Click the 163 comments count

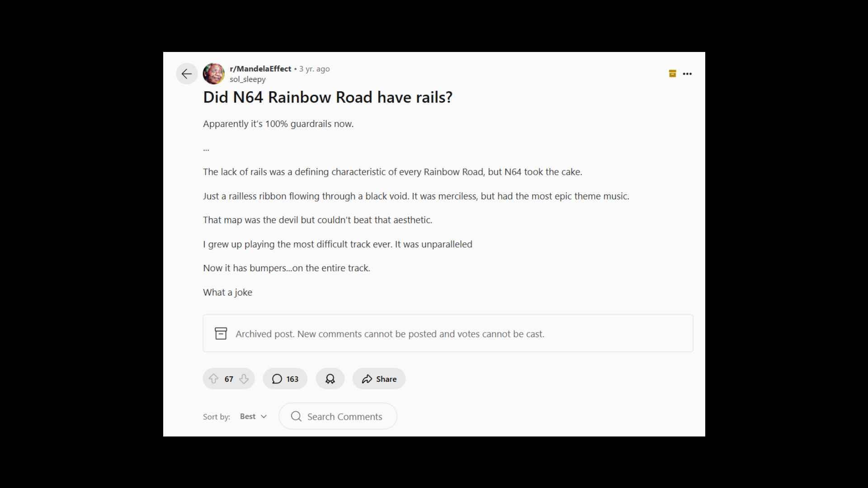click(284, 378)
